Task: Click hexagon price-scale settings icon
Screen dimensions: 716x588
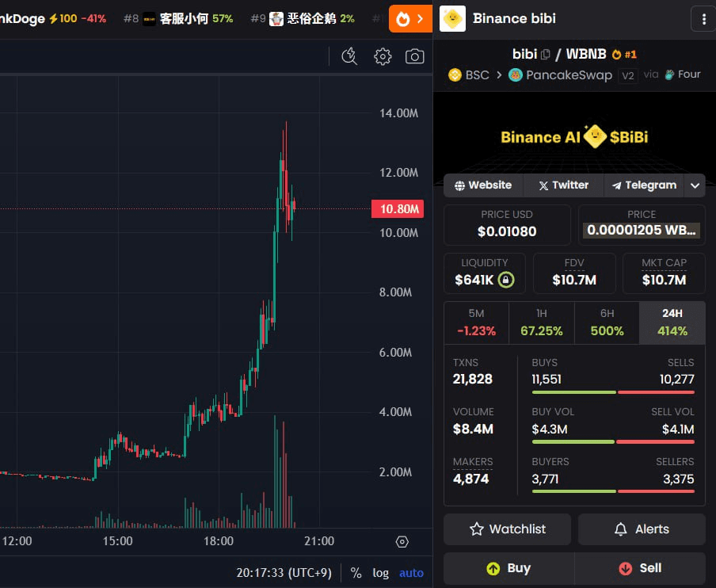Action: coord(402,542)
